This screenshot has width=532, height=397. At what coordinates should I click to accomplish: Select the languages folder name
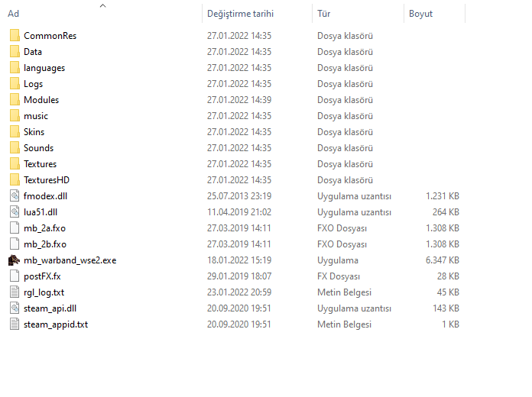pyautogui.click(x=44, y=68)
